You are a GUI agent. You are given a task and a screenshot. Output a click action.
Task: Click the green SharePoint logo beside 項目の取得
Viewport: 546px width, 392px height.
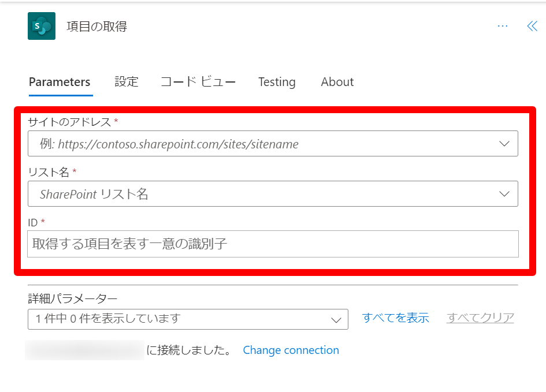[x=40, y=26]
